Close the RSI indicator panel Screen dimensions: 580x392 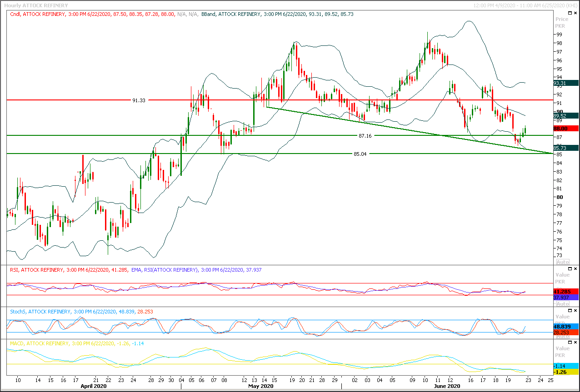click(x=576, y=269)
